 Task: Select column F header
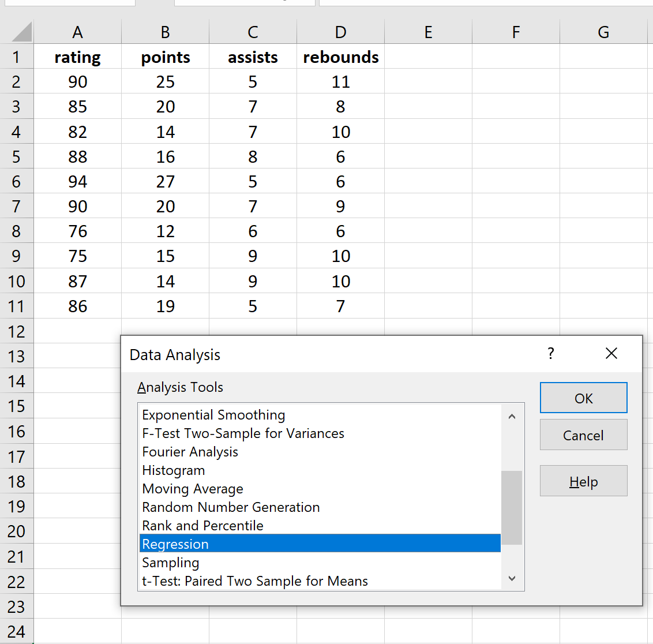pyautogui.click(x=516, y=32)
